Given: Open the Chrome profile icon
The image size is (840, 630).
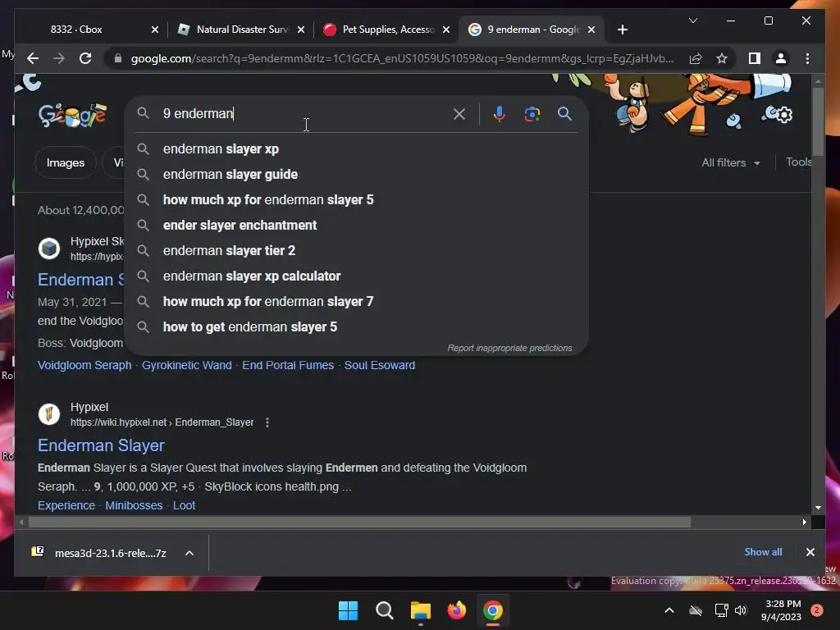Looking at the screenshot, I should click(781, 58).
